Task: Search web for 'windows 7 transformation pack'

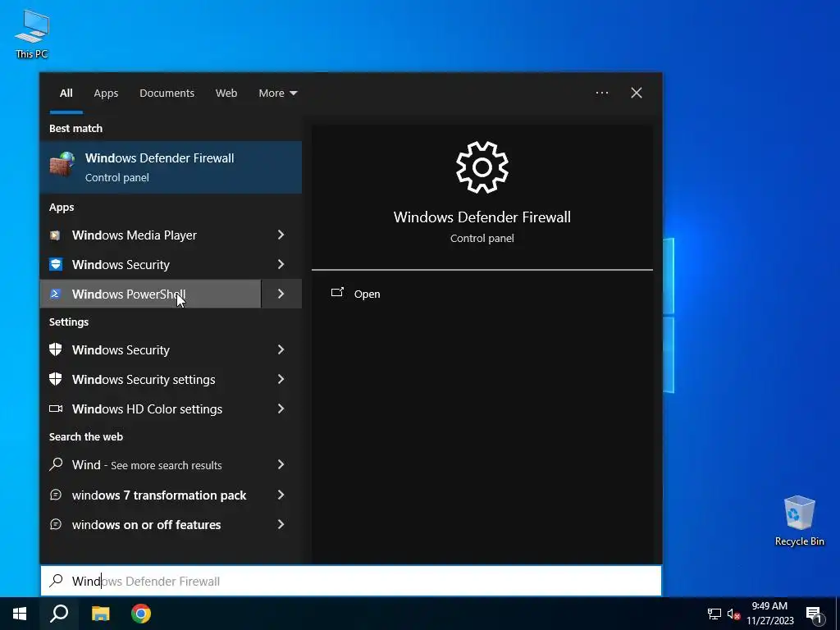Action: click(151, 495)
